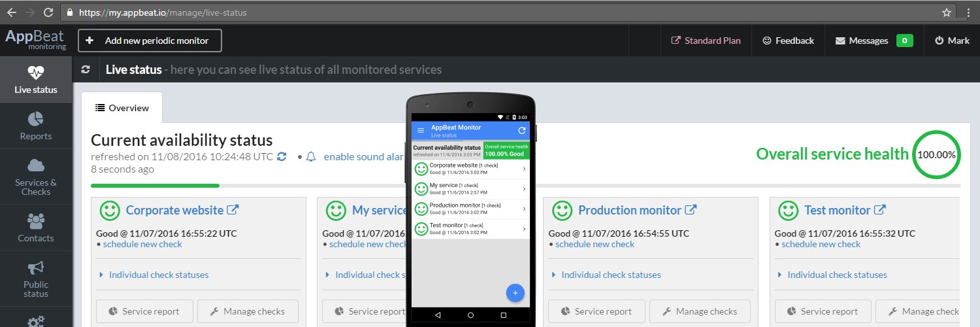Tap the blue plus button on the phone
The image size is (980, 327).
(515, 293)
